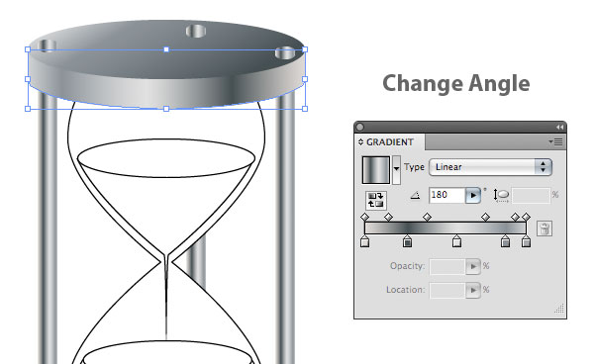This screenshot has width=594, height=364.
Task: Select the middle white gradient color stop
Action: coord(456,241)
